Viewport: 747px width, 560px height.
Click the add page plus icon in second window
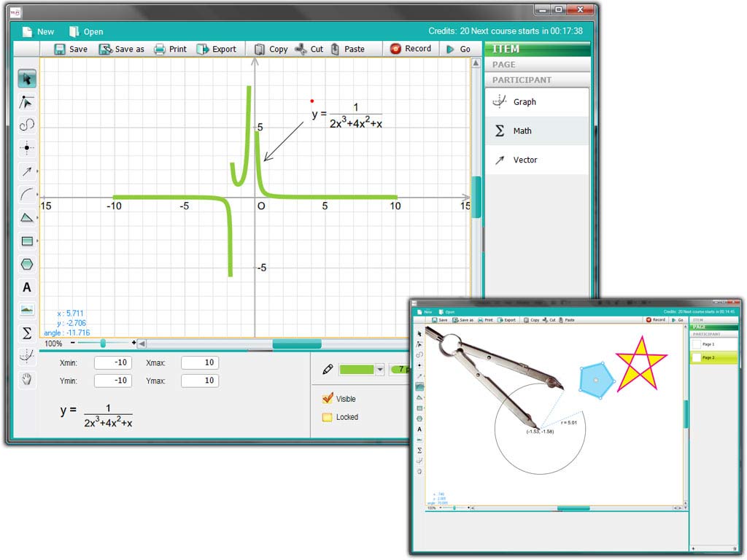coord(694,548)
